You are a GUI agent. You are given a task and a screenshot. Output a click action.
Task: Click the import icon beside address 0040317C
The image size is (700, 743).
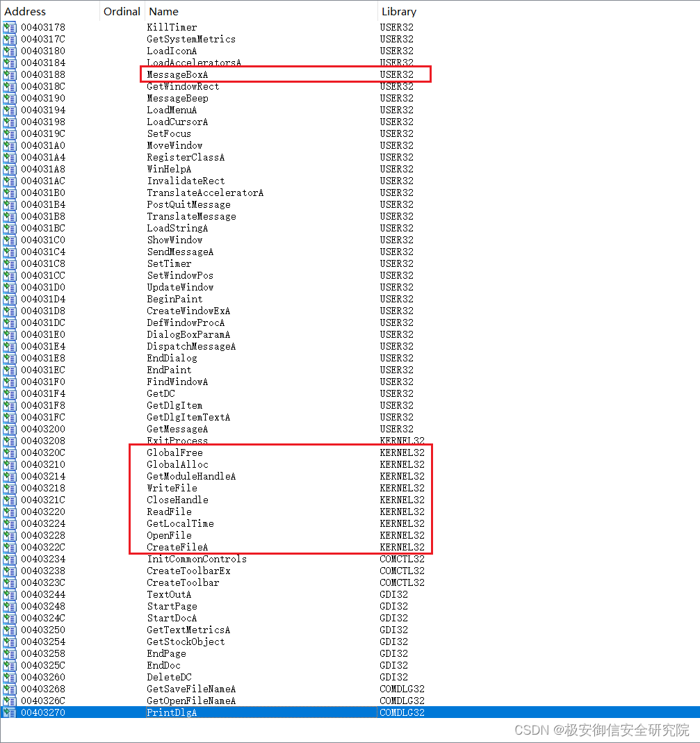click(x=10, y=40)
